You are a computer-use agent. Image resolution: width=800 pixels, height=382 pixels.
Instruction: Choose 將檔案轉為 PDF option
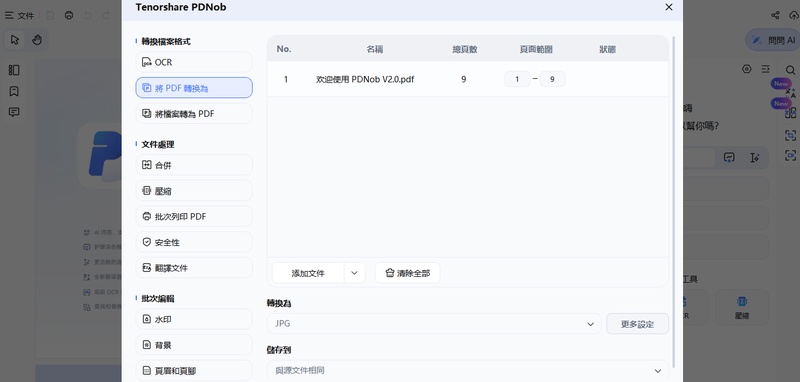(x=194, y=114)
